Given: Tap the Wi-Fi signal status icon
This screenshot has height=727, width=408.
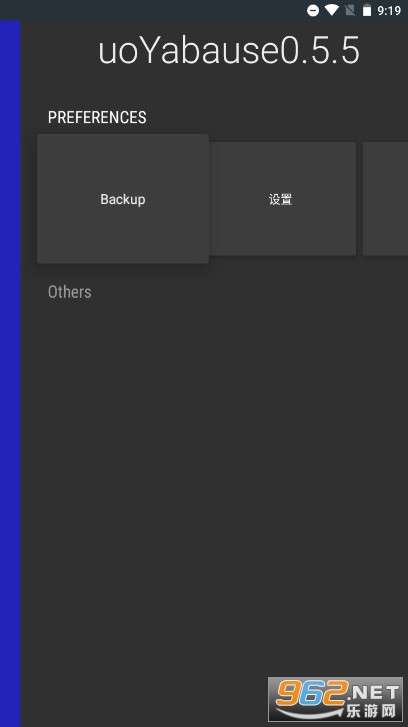Looking at the screenshot, I should (x=332, y=10).
